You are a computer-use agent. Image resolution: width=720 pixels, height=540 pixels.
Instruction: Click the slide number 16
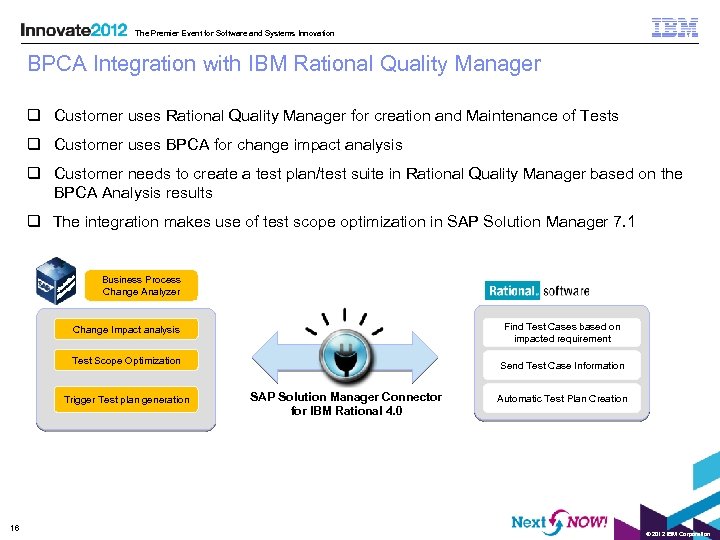15,528
